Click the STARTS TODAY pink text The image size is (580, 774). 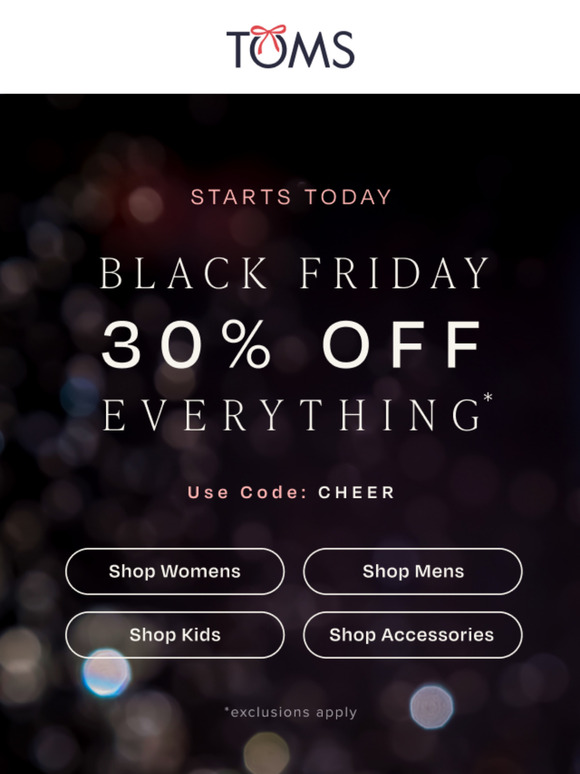291,197
